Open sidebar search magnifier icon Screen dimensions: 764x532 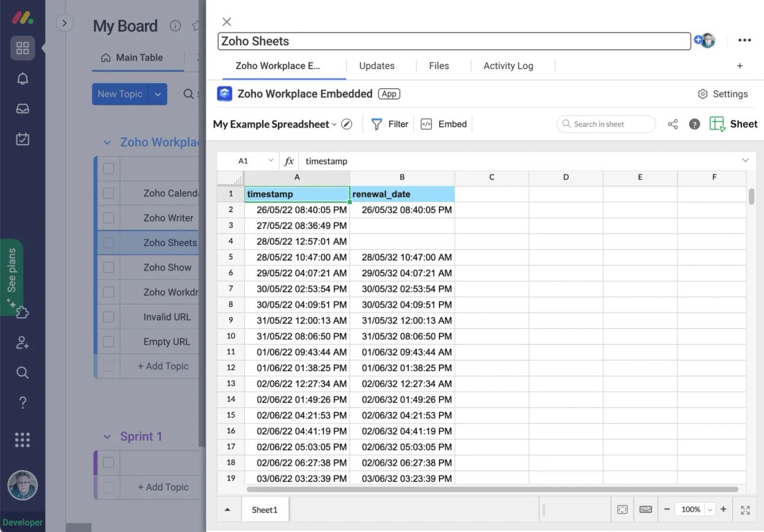pyautogui.click(x=23, y=372)
